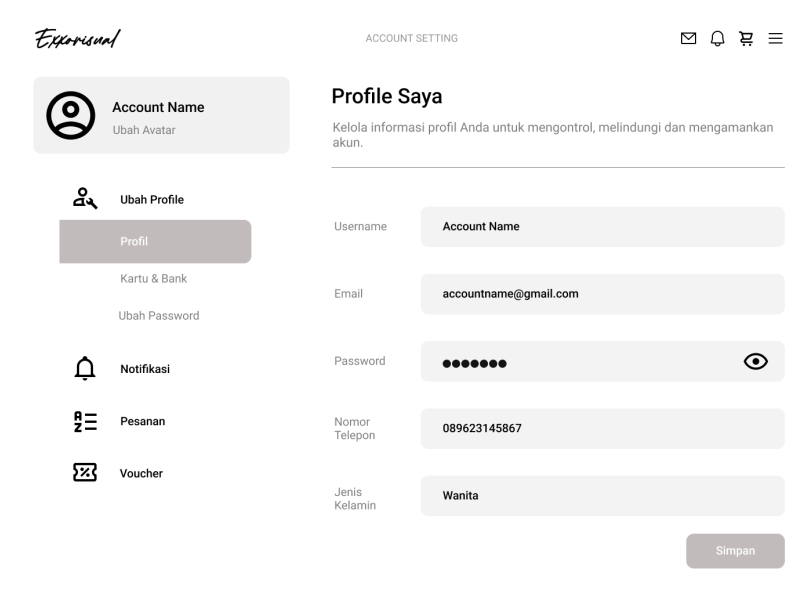Click the account avatar icon
Viewport: 800px width, 594px height.
coord(68,115)
